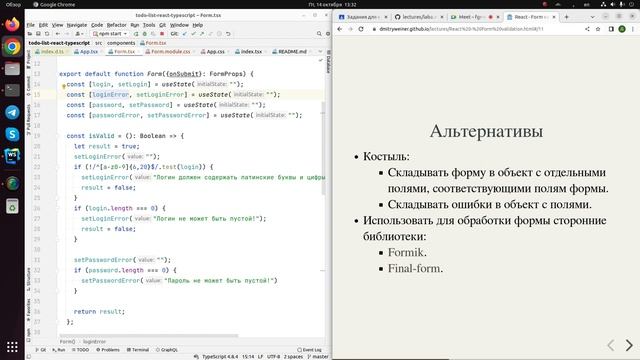This screenshot has height=360, width=640.
Task: Open Firefox from the Ubuntu dock
Action: click(12, 24)
